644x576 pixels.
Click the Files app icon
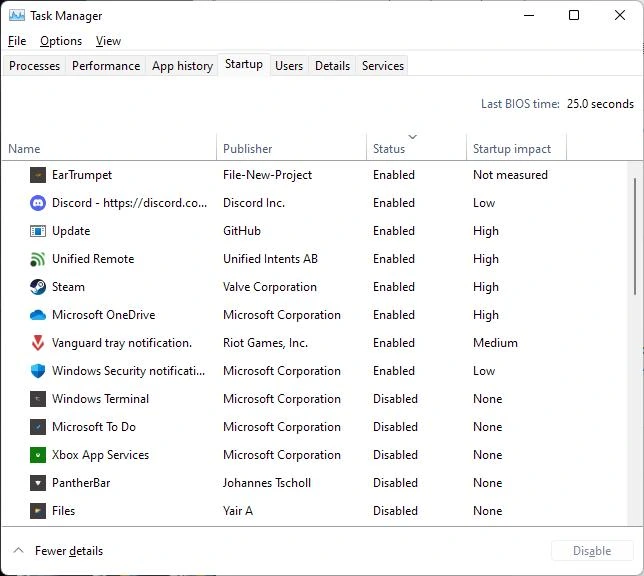38,511
